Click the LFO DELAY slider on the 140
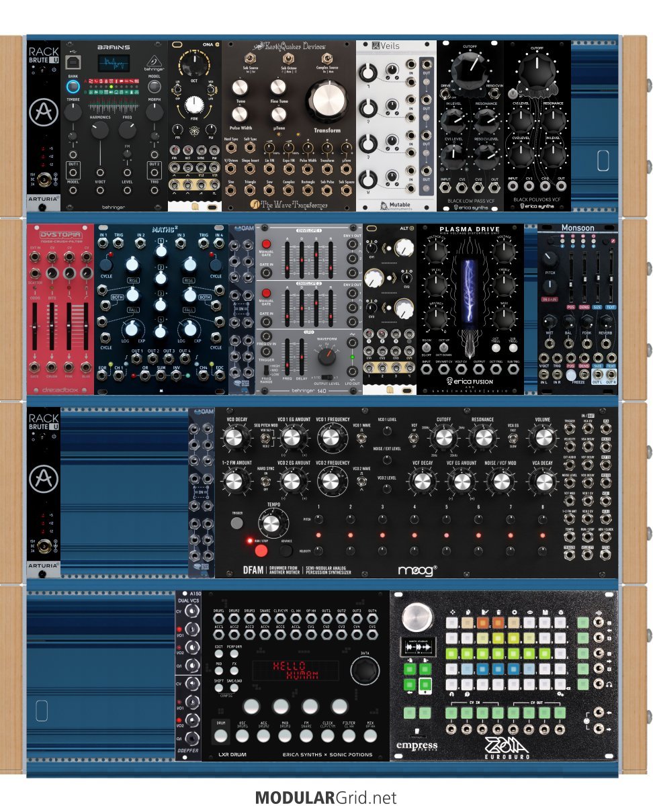This screenshot has height=812, width=653. pyautogui.click(x=301, y=356)
